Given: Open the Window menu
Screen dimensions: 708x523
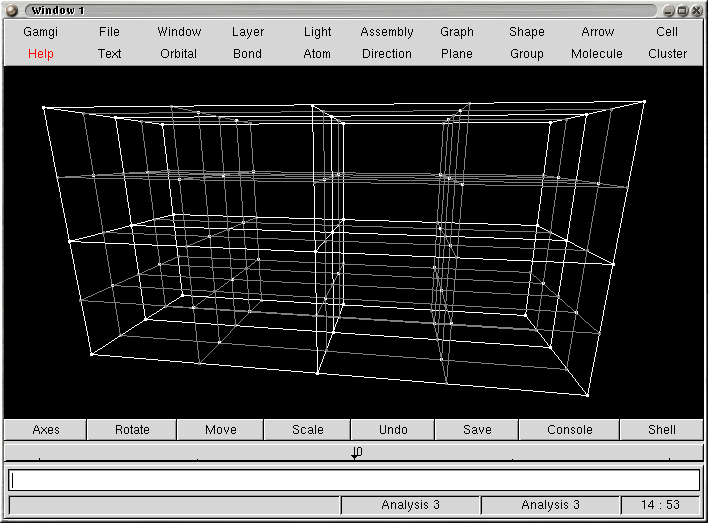Looking at the screenshot, I should (x=179, y=32).
